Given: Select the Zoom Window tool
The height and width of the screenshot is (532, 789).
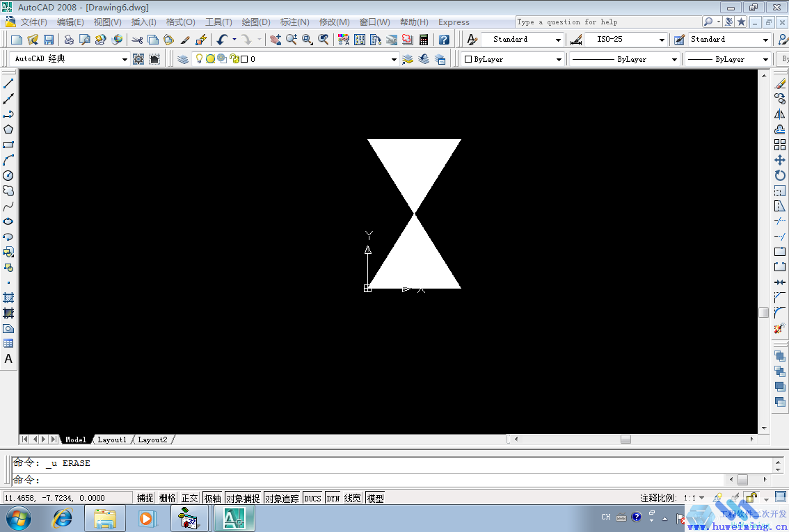Looking at the screenshot, I should pos(308,40).
